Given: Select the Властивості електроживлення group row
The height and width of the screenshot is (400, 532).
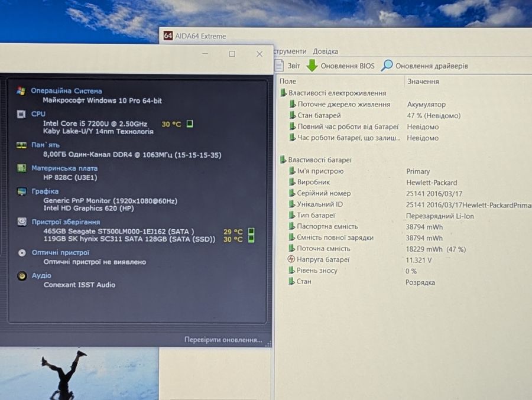Looking at the screenshot, I should point(333,93).
